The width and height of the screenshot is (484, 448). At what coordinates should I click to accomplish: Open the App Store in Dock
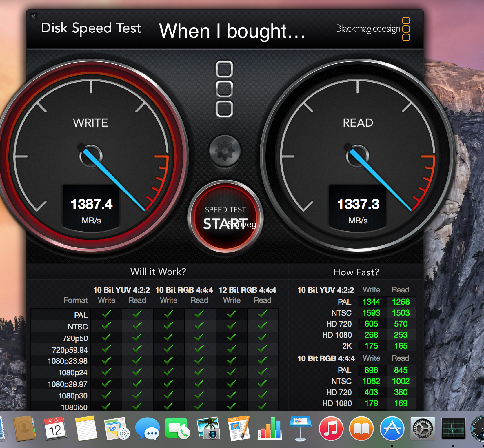point(392,428)
